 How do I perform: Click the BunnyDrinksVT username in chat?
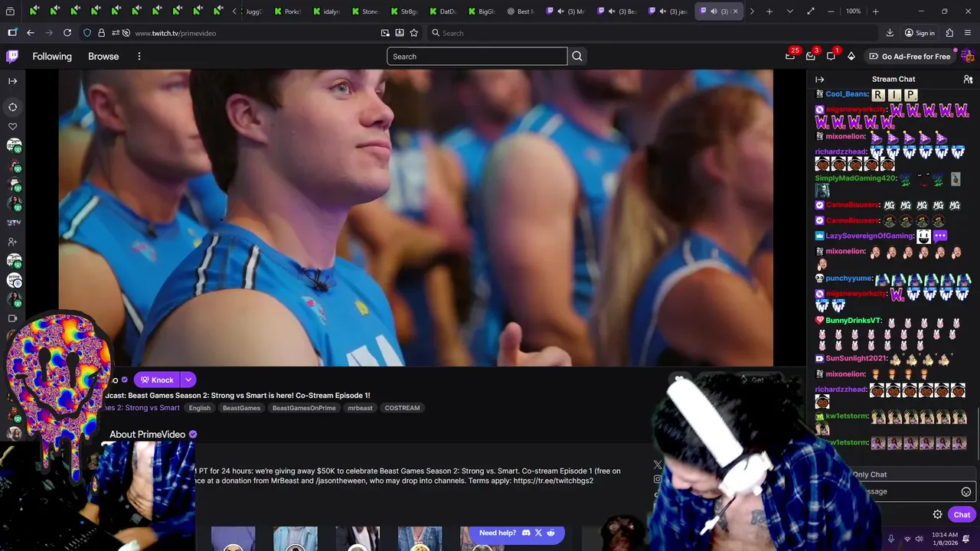[x=854, y=321]
